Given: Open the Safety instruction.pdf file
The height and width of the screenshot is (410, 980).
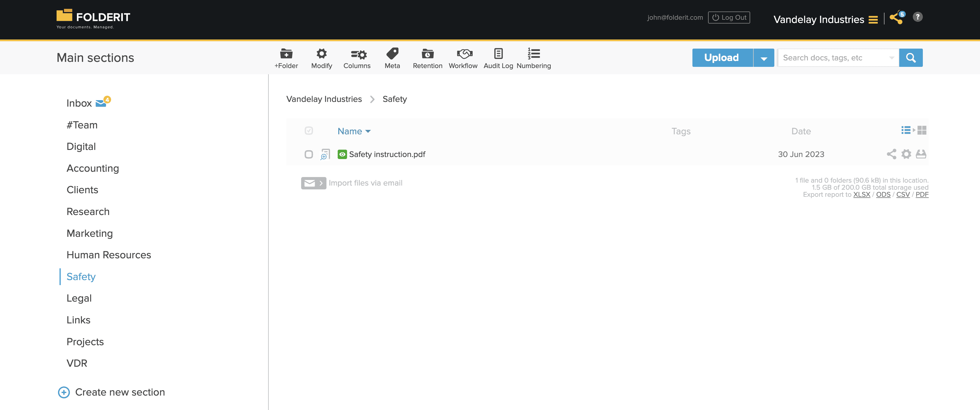Looking at the screenshot, I should pyautogui.click(x=387, y=154).
